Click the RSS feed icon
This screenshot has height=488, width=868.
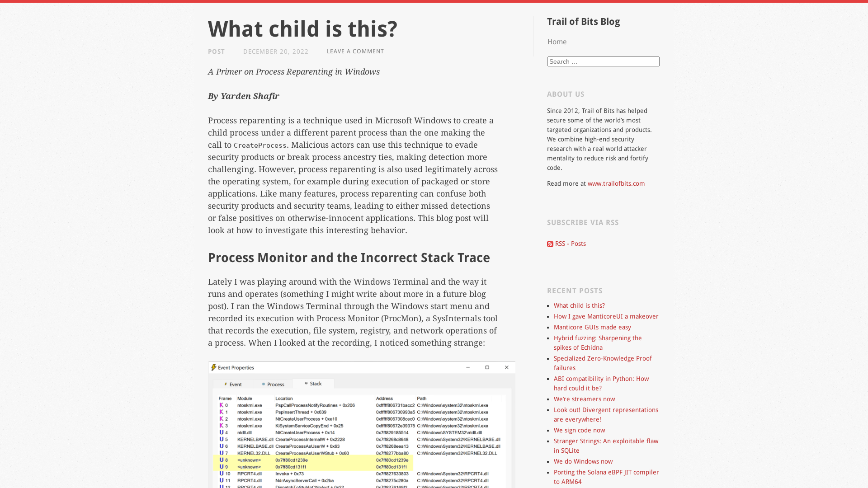550,244
